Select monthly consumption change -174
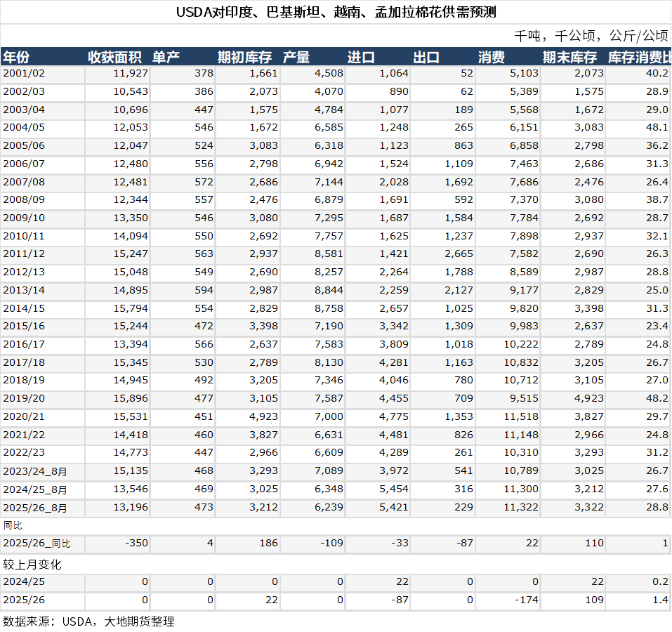Image resolution: width=672 pixels, height=632 pixels. click(x=527, y=600)
